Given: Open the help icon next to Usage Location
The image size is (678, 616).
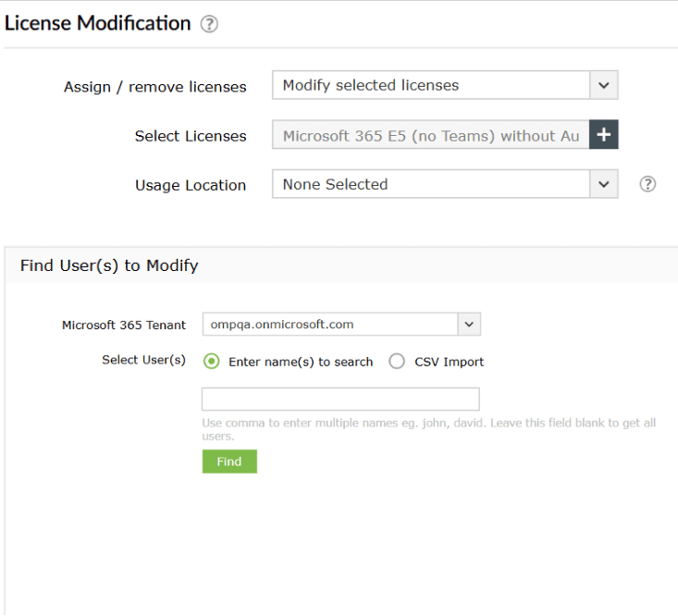Looking at the screenshot, I should (647, 184).
